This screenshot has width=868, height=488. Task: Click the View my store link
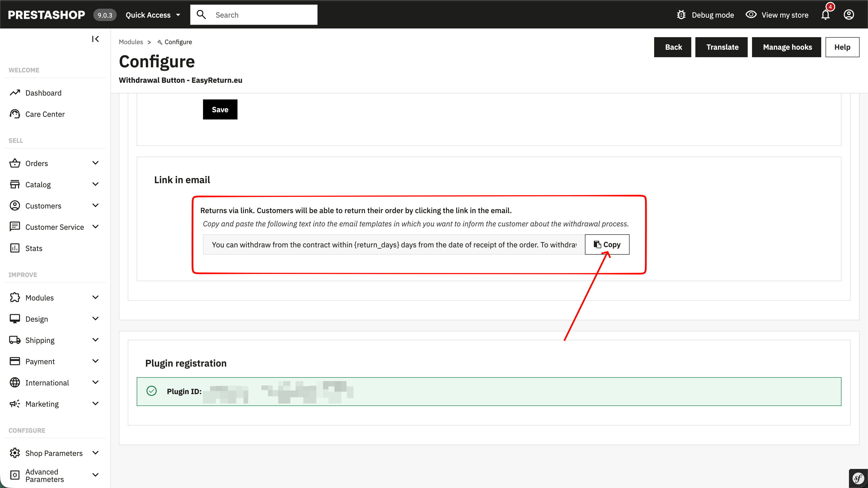(x=785, y=15)
